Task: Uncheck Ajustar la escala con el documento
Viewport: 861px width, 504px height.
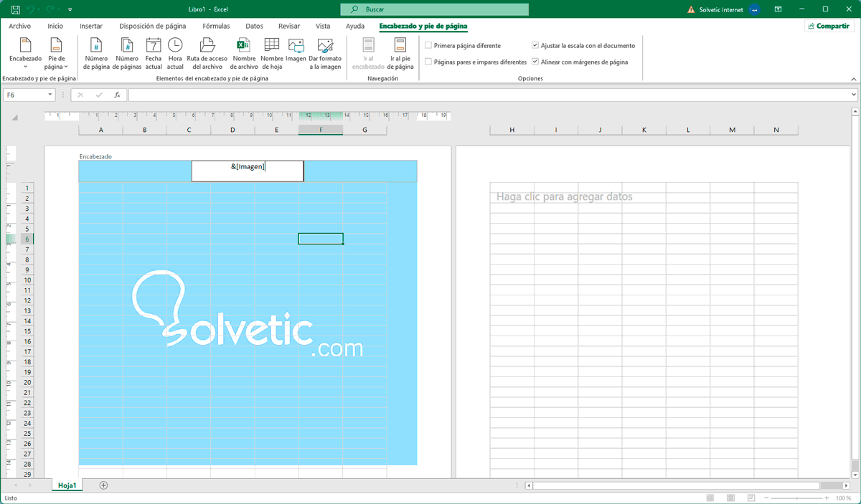Action: click(535, 45)
